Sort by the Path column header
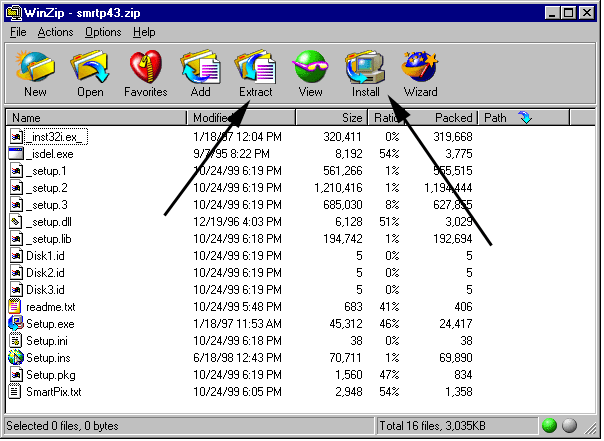 524,117
